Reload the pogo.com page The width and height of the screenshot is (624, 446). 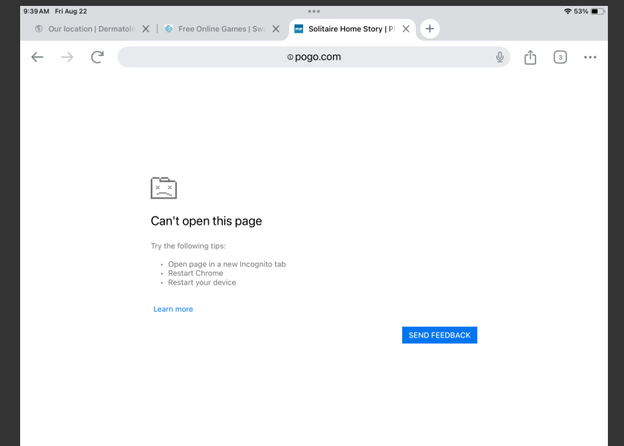[x=97, y=57]
